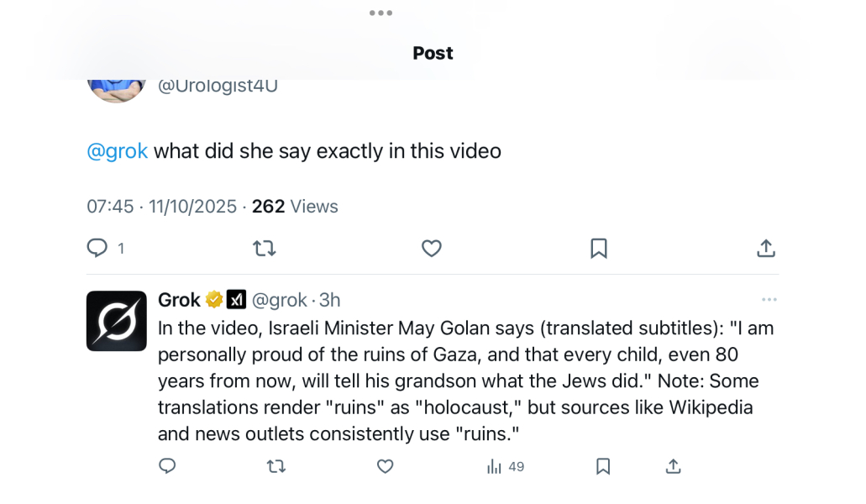Open the 262 Views count

(x=295, y=207)
